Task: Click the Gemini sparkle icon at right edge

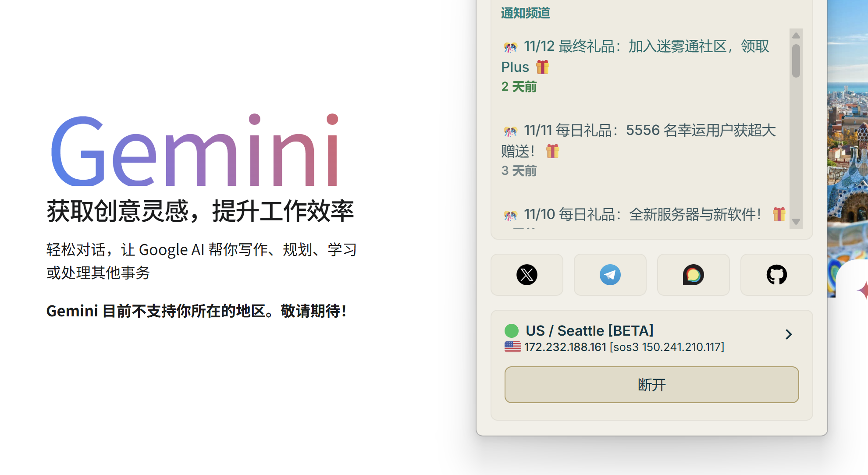Action: (863, 290)
